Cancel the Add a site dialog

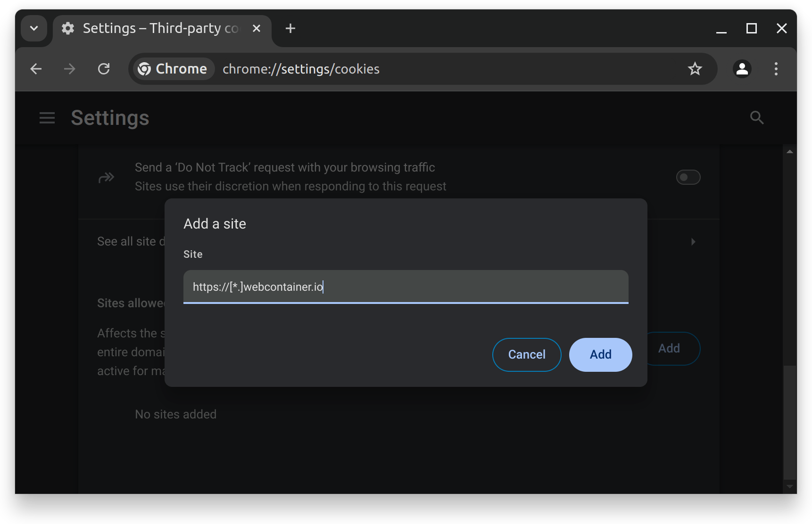tap(526, 354)
